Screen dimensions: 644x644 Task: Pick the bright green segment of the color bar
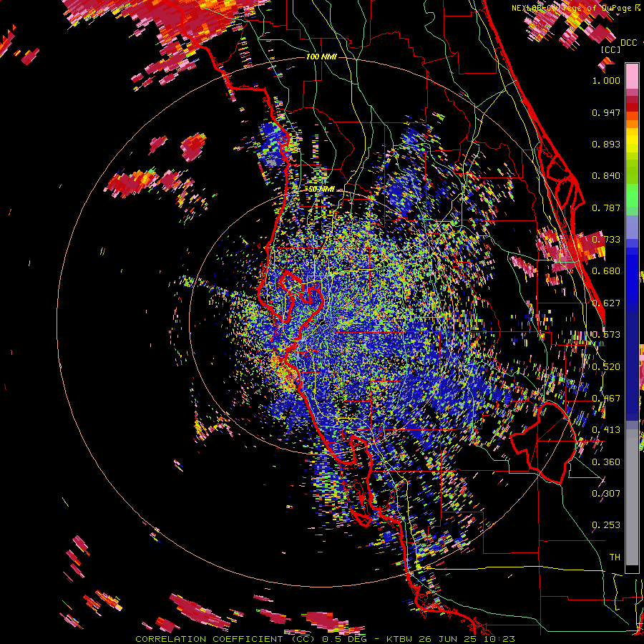(x=632, y=195)
